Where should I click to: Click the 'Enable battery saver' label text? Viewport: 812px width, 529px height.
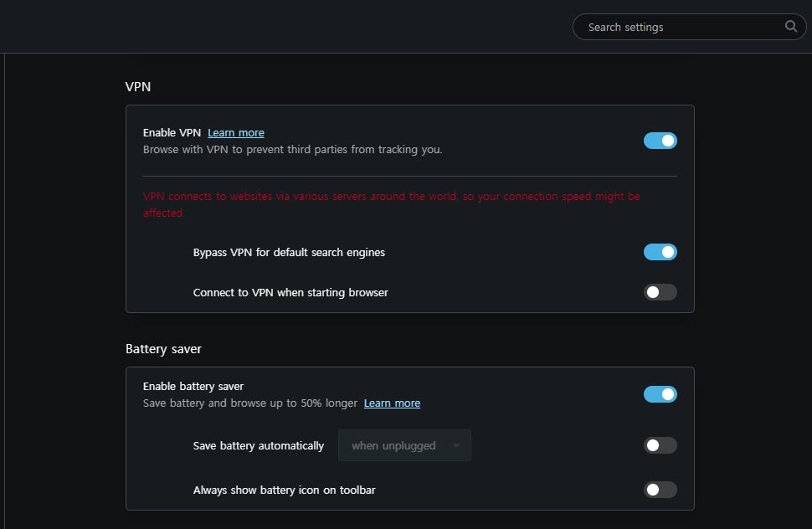193,386
